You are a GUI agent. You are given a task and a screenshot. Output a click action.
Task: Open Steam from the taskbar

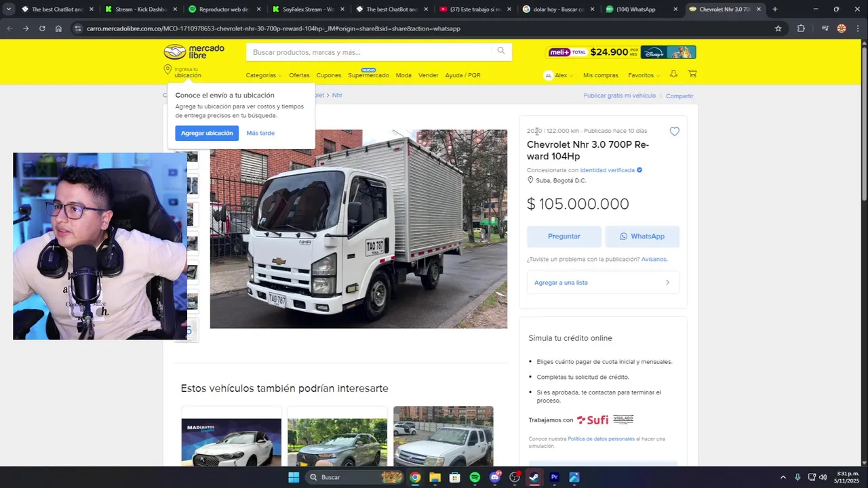[x=534, y=477]
